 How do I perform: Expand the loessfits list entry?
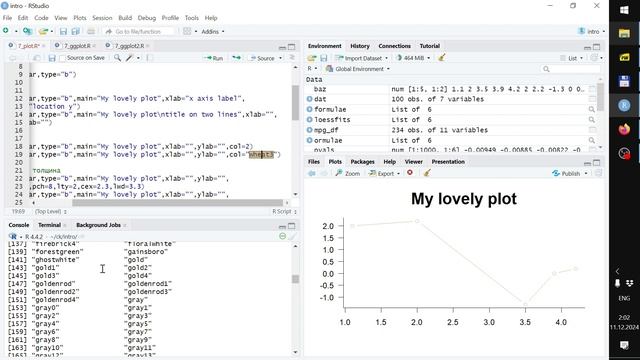309,120
